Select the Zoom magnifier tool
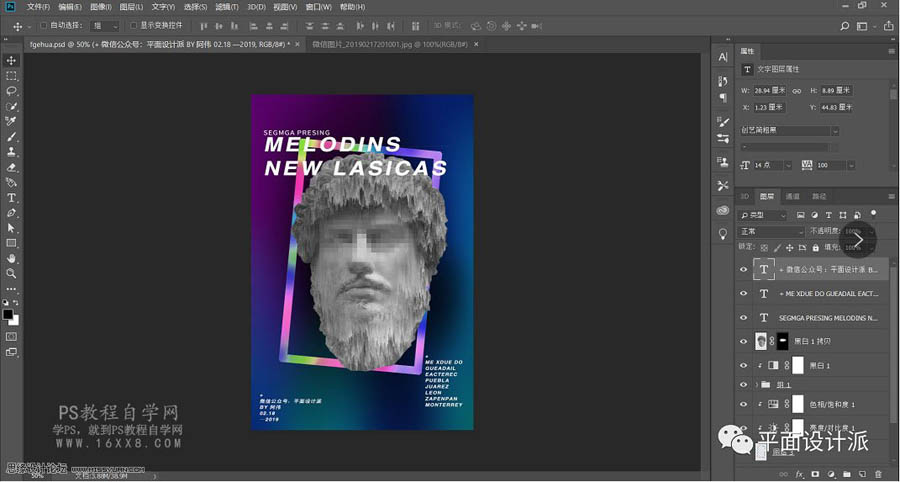 pos(11,274)
